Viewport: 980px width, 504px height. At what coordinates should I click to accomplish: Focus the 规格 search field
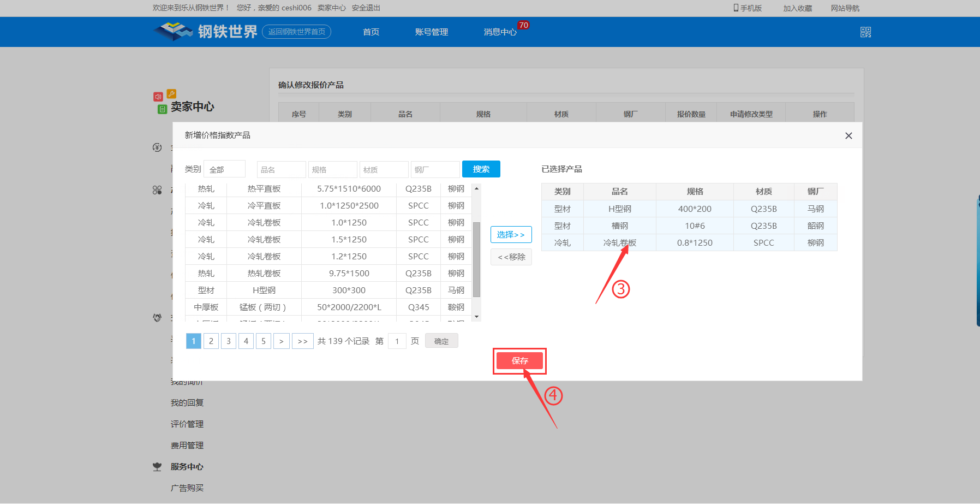coord(332,169)
